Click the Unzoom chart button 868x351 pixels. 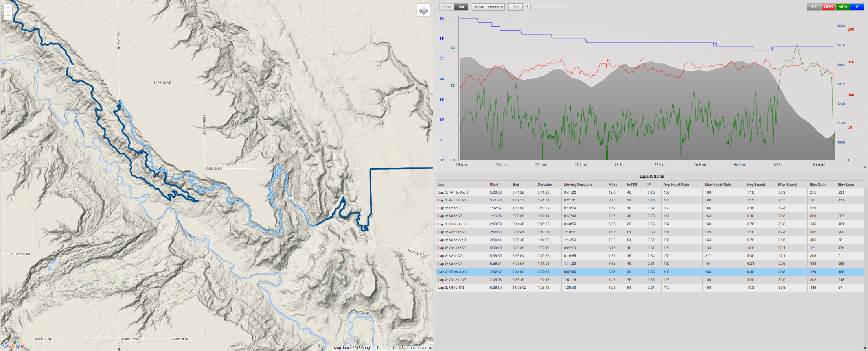495,7
